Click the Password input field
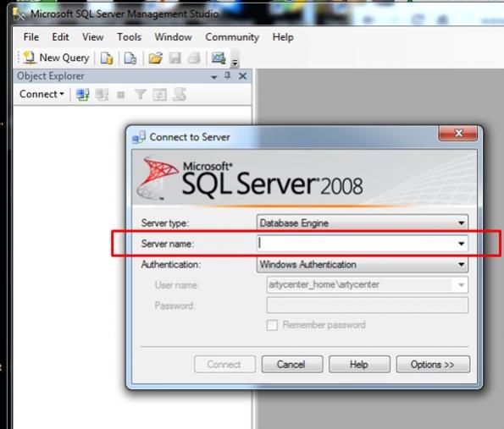Screen dimensions: 504x429 pyautogui.click(x=367, y=305)
